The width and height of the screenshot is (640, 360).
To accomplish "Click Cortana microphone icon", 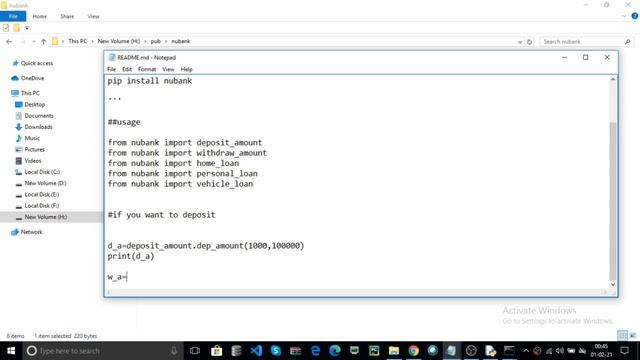I will (174, 351).
